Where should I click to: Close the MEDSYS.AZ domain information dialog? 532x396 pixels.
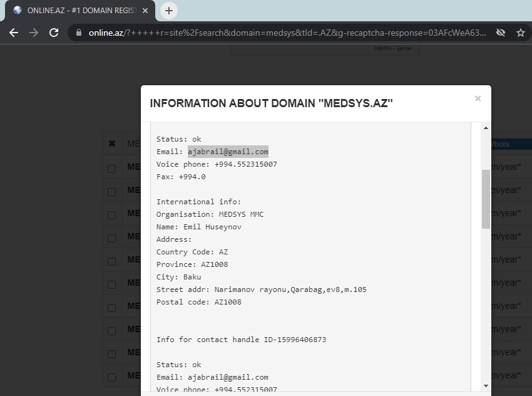click(478, 98)
